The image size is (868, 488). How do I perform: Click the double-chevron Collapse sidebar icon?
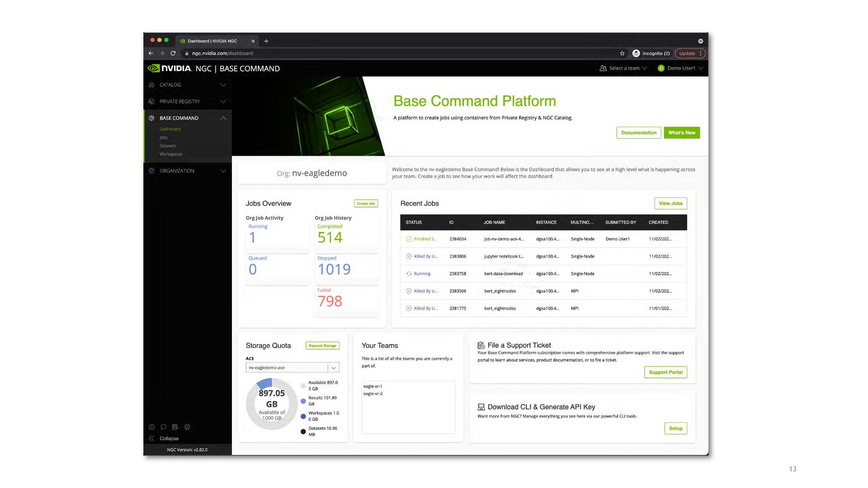point(151,438)
